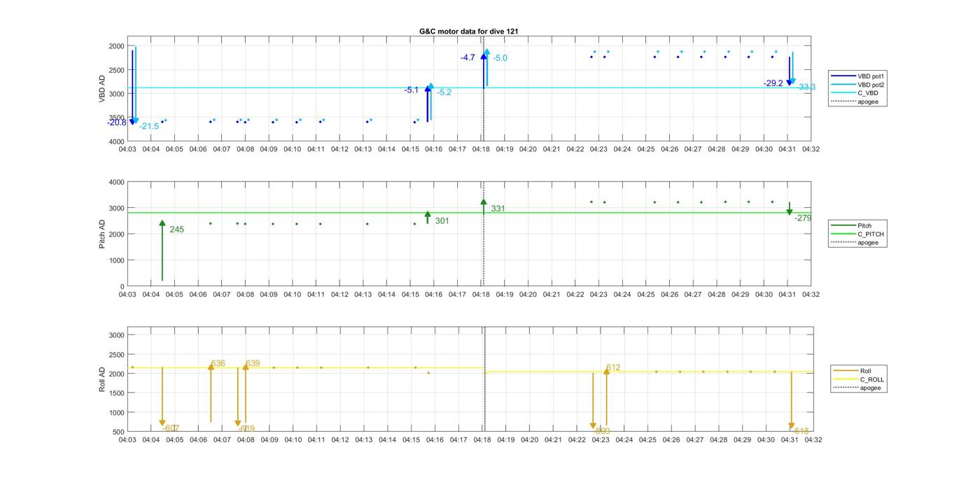
Task: Click the "500" y-tick on the Roll plot
Action: (x=118, y=432)
